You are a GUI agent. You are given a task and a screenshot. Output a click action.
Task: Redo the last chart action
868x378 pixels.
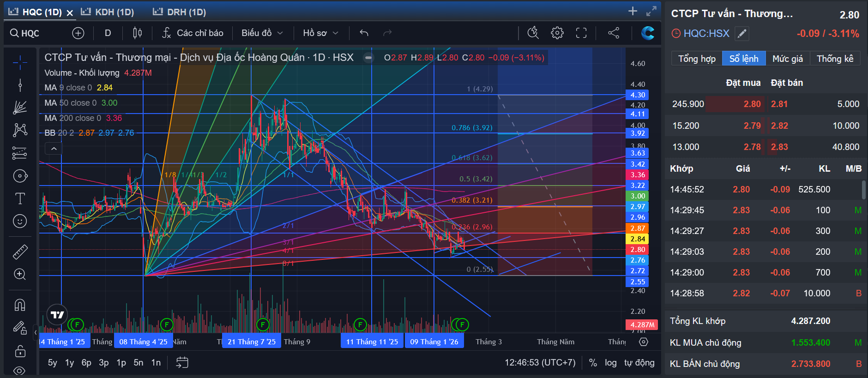pyautogui.click(x=387, y=33)
